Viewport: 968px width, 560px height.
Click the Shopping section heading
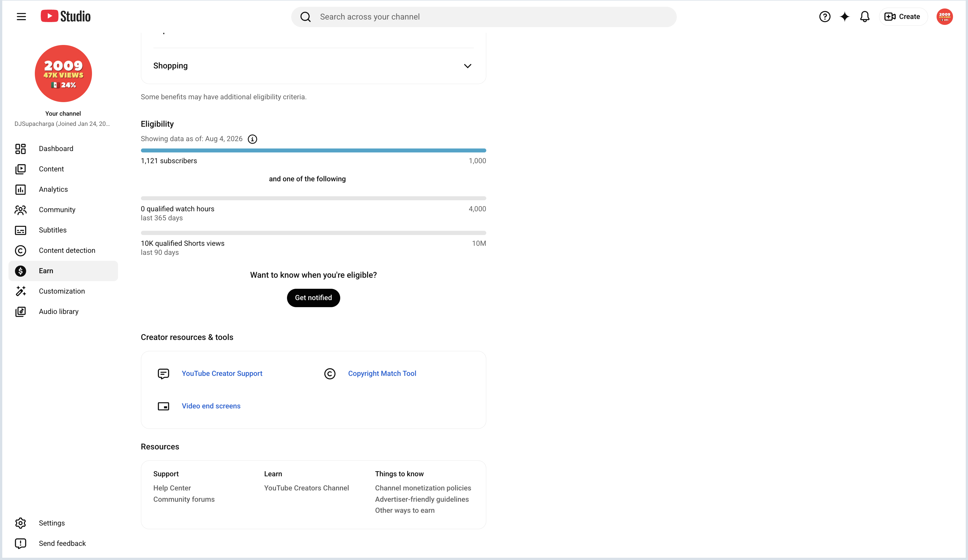tap(171, 66)
